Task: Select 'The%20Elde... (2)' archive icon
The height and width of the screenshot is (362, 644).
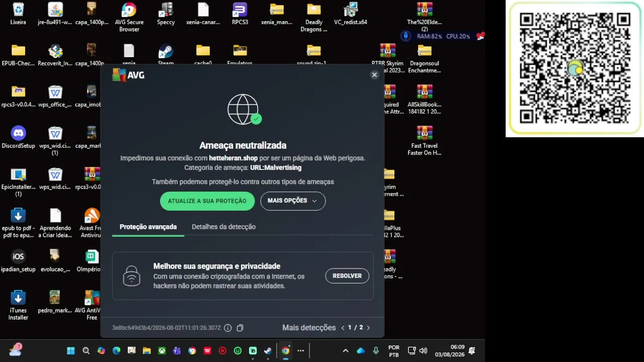Action: click(x=425, y=17)
